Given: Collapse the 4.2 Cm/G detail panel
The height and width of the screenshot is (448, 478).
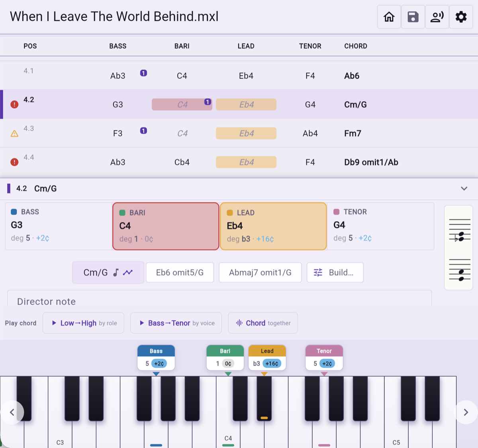Looking at the screenshot, I should click(x=464, y=188).
